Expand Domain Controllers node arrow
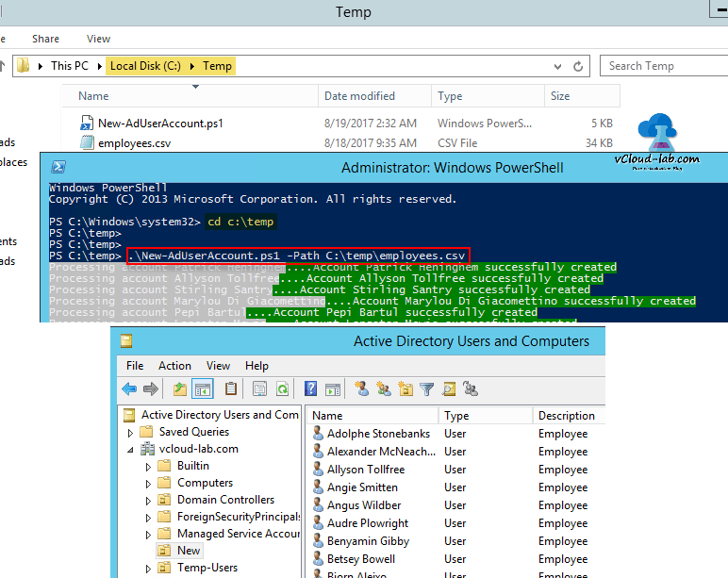The image size is (728, 578). [x=148, y=501]
